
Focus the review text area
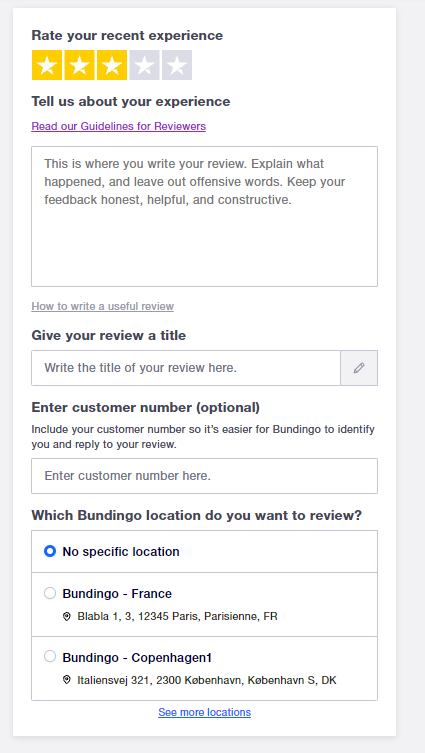click(205, 217)
